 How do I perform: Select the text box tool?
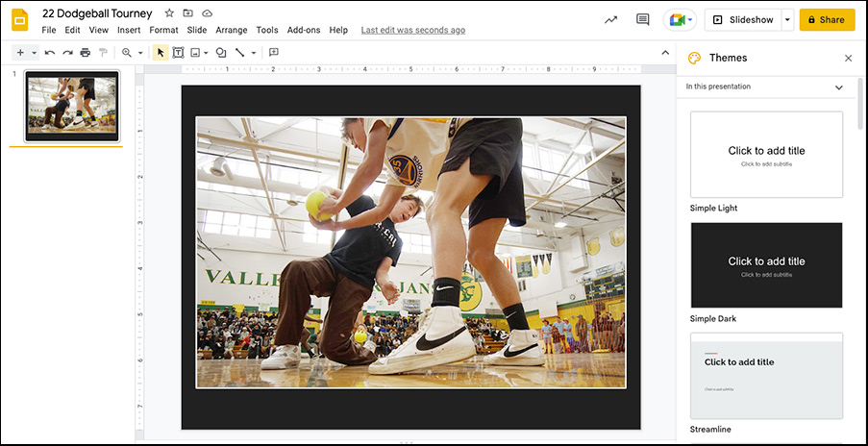point(178,53)
